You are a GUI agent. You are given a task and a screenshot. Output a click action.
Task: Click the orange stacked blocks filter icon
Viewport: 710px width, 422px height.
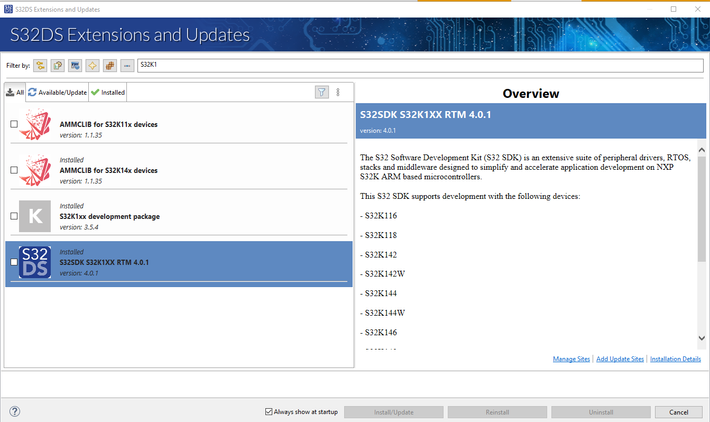[110, 66]
